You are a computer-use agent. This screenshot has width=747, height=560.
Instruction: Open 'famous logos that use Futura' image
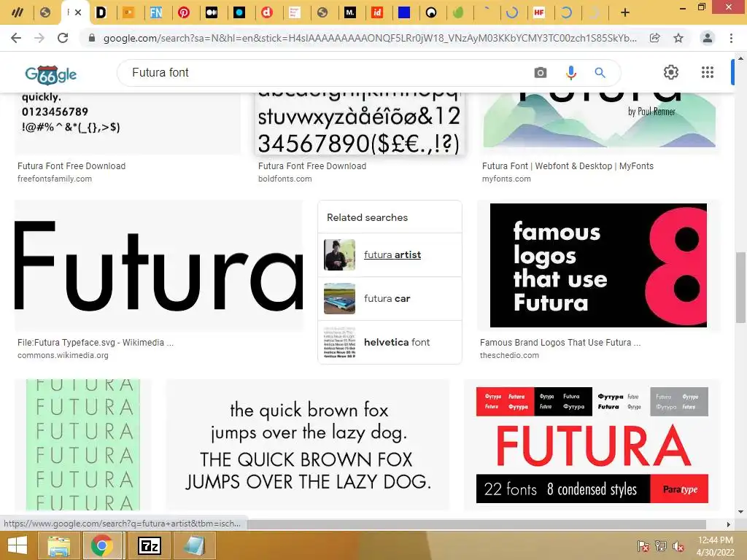tap(598, 265)
